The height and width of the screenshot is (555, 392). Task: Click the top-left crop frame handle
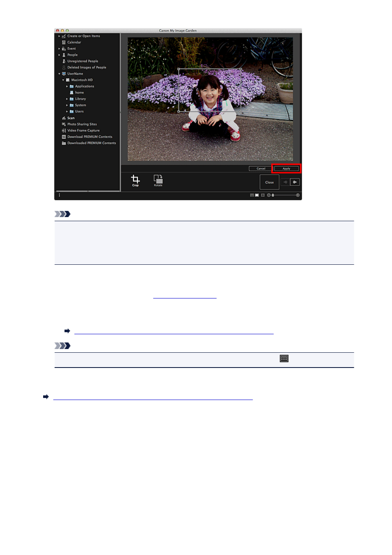[x=178, y=69]
